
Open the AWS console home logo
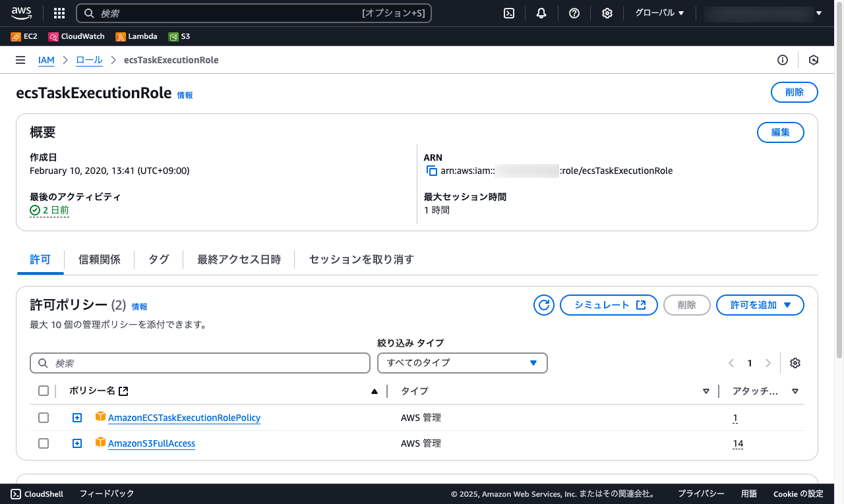(21, 13)
